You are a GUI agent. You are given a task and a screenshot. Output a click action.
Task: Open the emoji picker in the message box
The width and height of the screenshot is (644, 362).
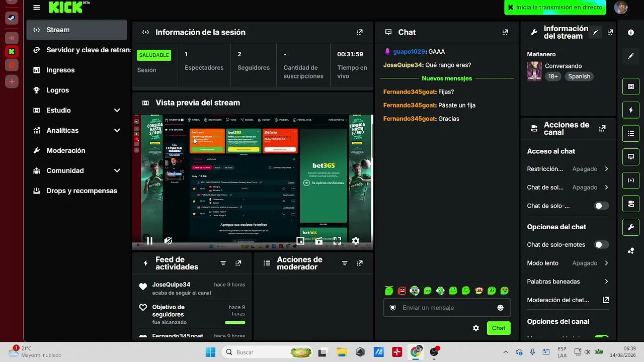tap(500, 308)
